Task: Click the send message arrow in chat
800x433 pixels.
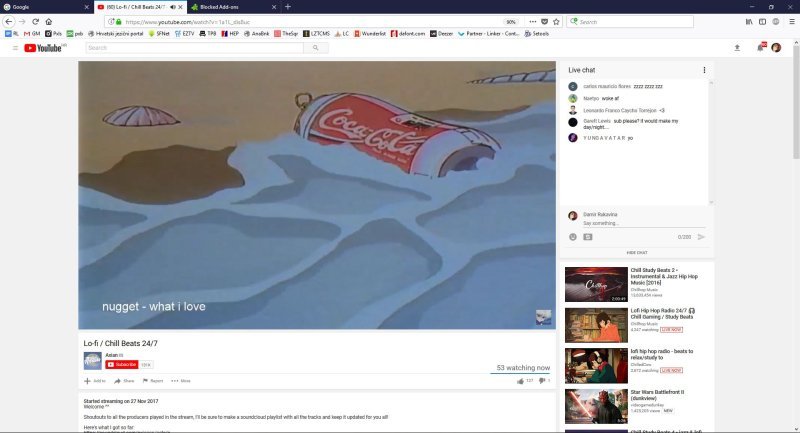Action: coord(701,237)
